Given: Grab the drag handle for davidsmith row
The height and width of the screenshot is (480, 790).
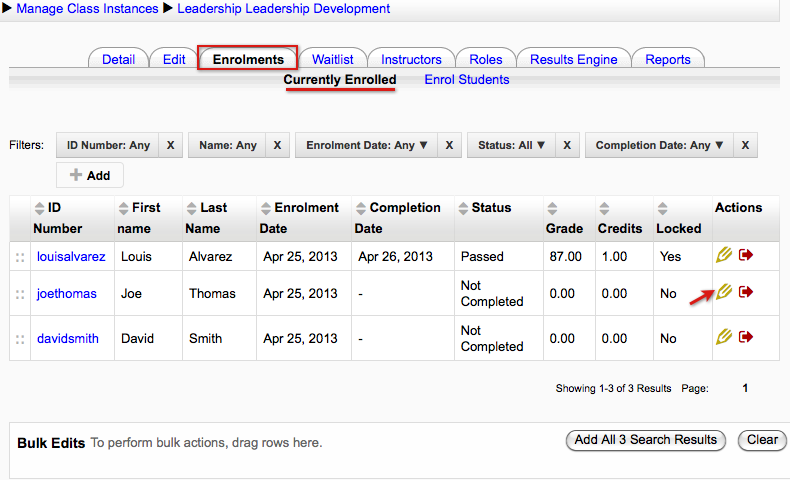Looking at the screenshot, I should pos(20,339).
